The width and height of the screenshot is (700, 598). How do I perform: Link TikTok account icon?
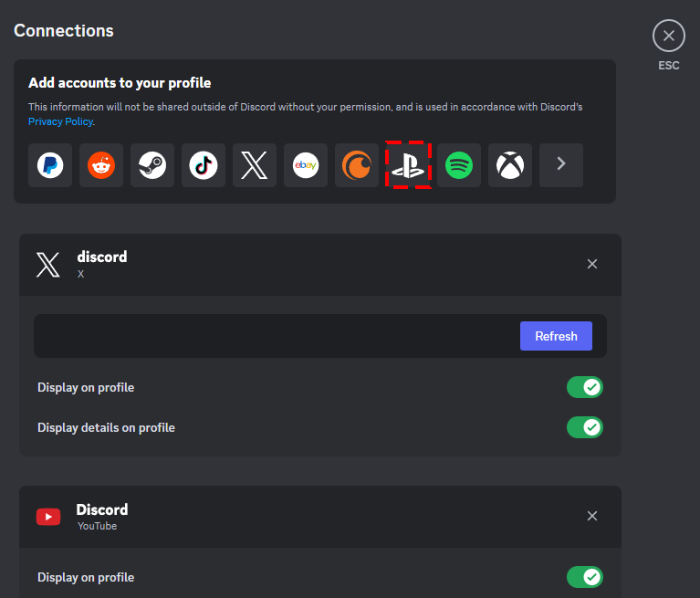204,165
